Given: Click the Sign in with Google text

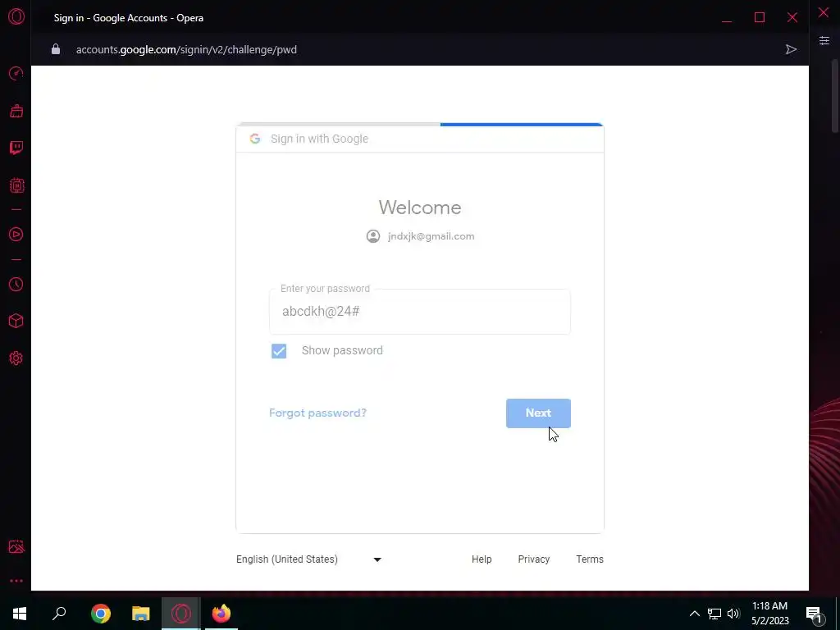Looking at the screenshot, I should click(319, 139).
